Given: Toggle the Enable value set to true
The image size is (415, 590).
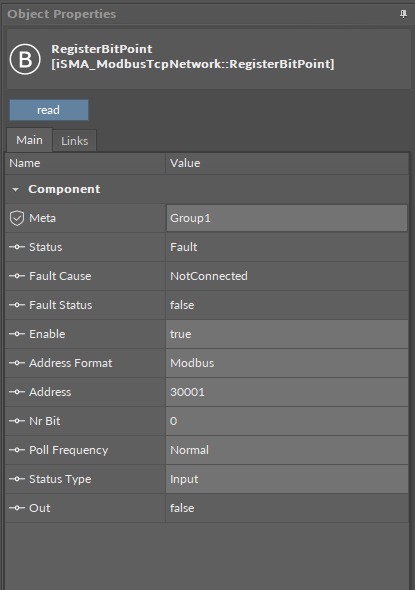Looking at the screenshot, I should click(x=287, y=334).
